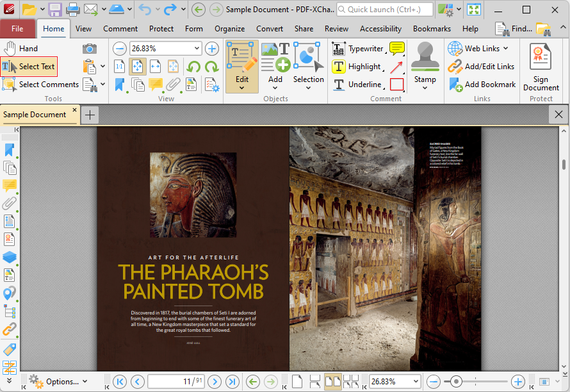Add a sticky note comment
This screenshot has width=570, height=392.
[396, 49]
